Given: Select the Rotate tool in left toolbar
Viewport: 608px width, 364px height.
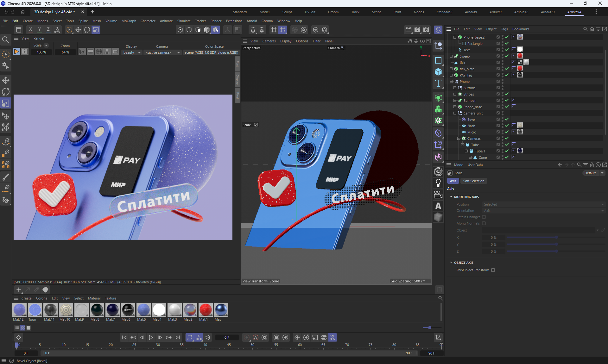Looking at the screenshot, I should click(6, 92).
